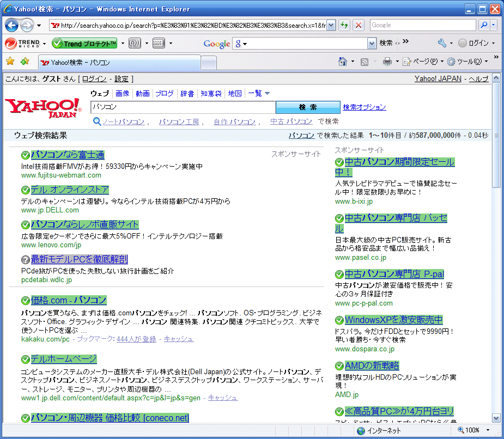Click the magnifier search icon beside Google box
The width and height of the screenshot is (504, 439).
(x=484, y=25)
